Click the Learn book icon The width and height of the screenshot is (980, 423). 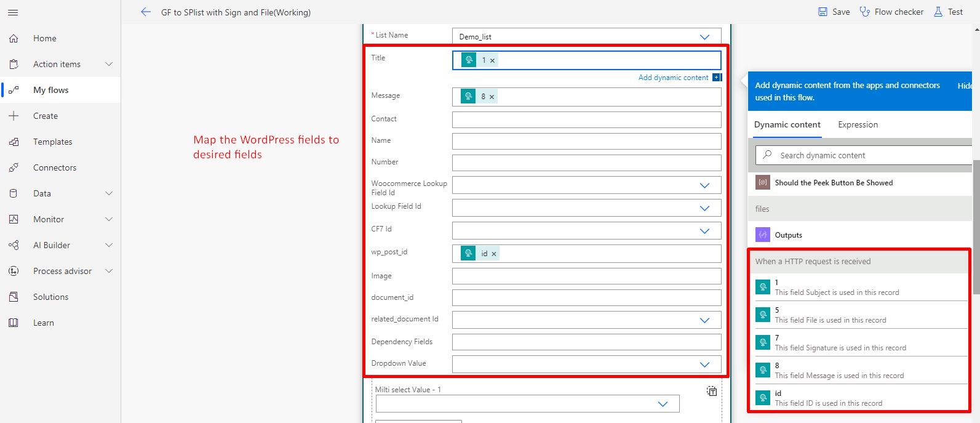pyautogui.click(x=14, y=323)
